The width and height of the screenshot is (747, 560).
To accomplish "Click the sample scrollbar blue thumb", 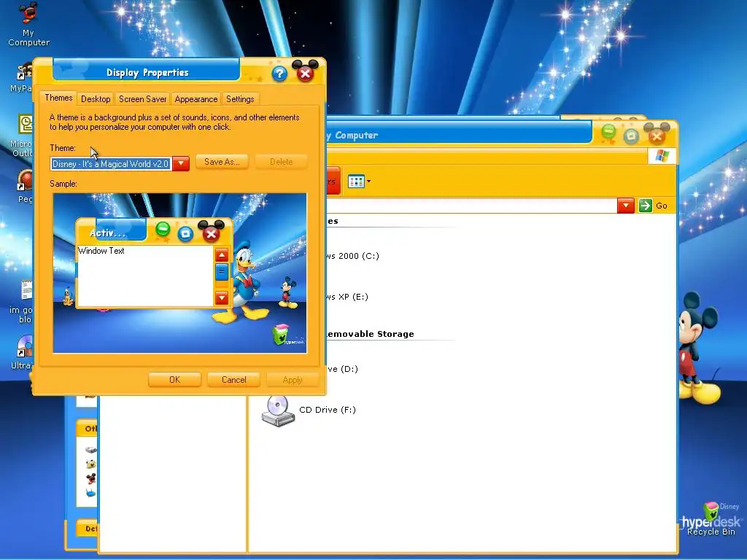I will coord(222,273).
